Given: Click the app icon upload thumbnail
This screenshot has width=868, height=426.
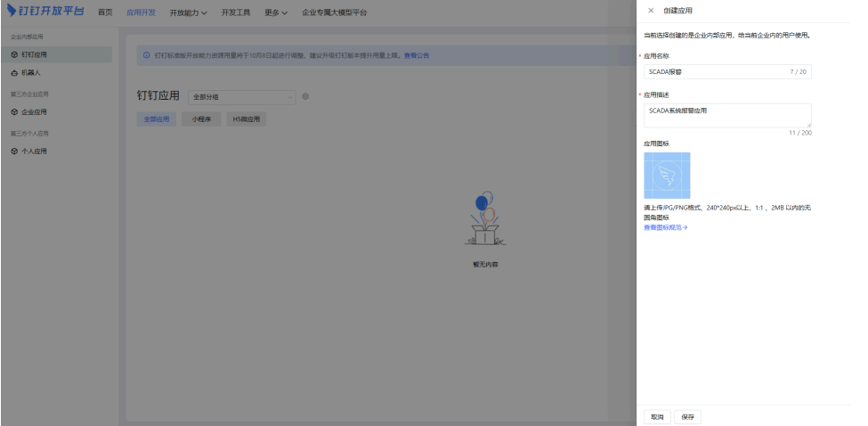Looking at the screenshot, I should click(x=667, y=176).
